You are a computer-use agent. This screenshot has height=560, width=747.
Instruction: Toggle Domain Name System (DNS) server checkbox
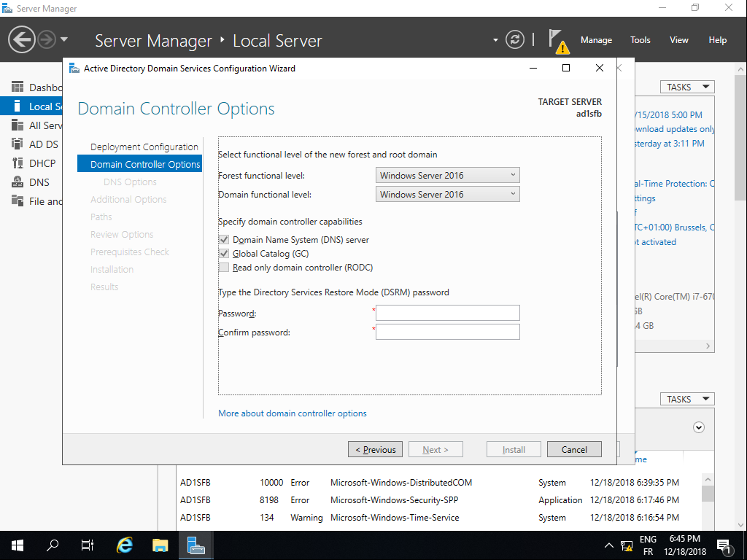[224, 240]
